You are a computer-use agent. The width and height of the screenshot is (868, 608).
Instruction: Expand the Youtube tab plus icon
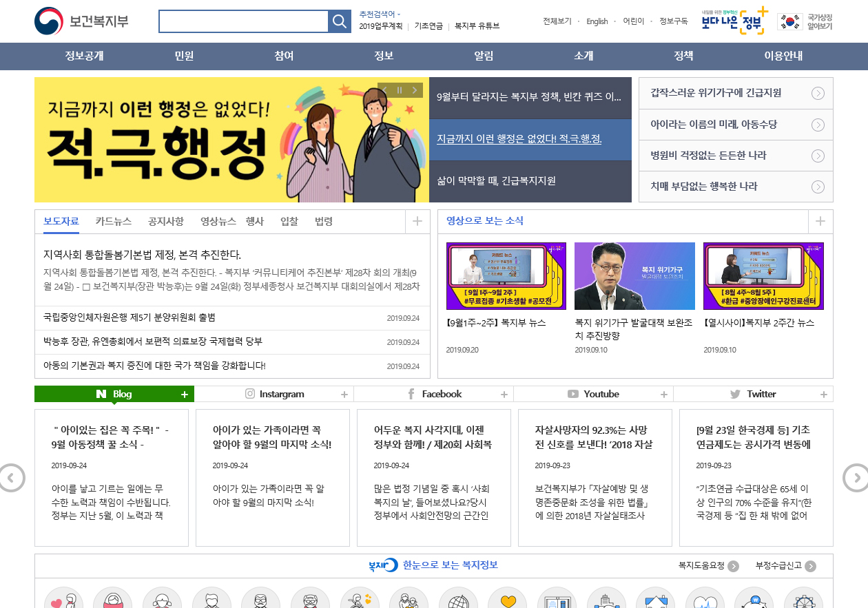(663, 395)
